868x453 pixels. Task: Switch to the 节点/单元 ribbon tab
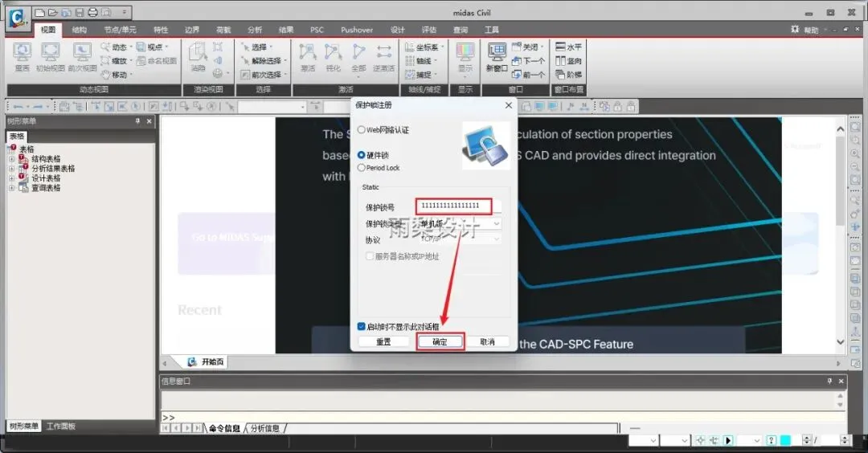tap(120, 30)
